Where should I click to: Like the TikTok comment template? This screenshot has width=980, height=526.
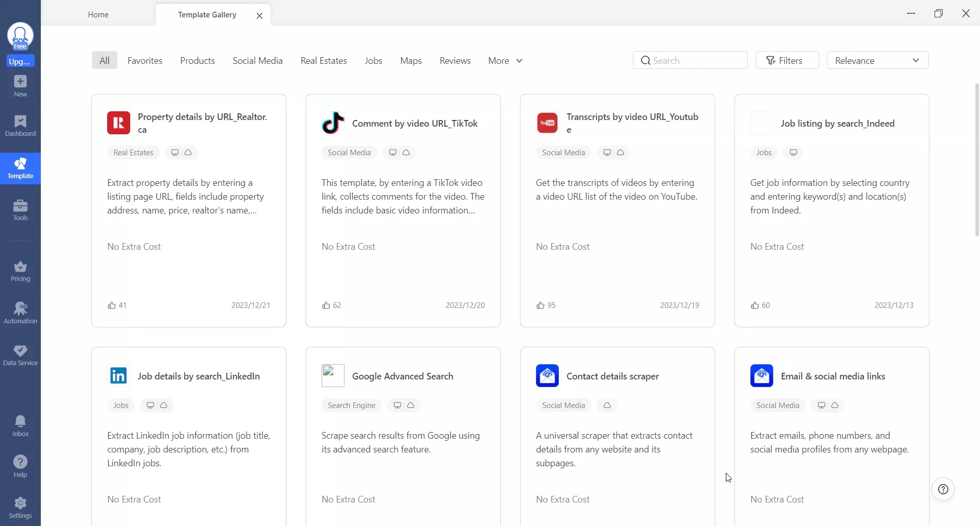[x=326, y=305]
